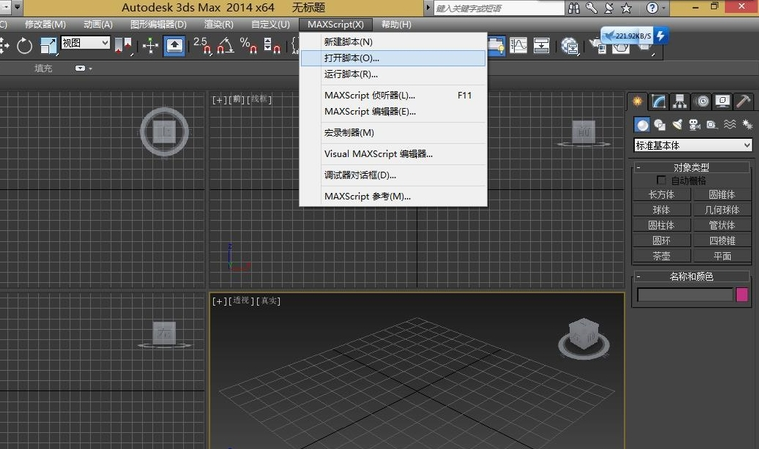
Task: Open Rendered Frame Window teapot icon
Action: (x=621, y=48)
